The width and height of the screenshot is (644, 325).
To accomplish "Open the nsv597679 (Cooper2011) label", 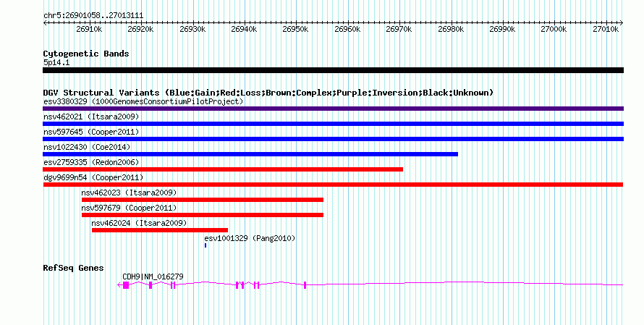I will point(129,208).
